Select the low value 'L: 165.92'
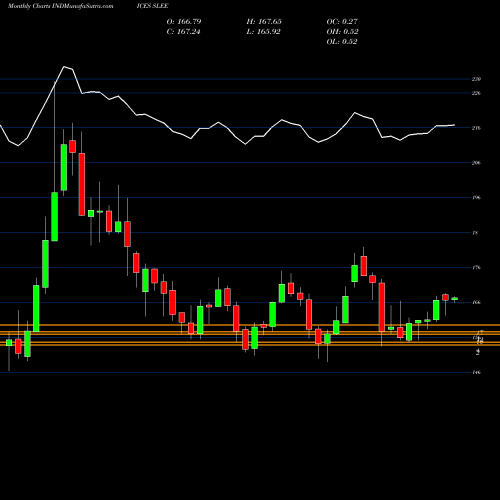The image size is (500, 500). click(x=263, y=32)
